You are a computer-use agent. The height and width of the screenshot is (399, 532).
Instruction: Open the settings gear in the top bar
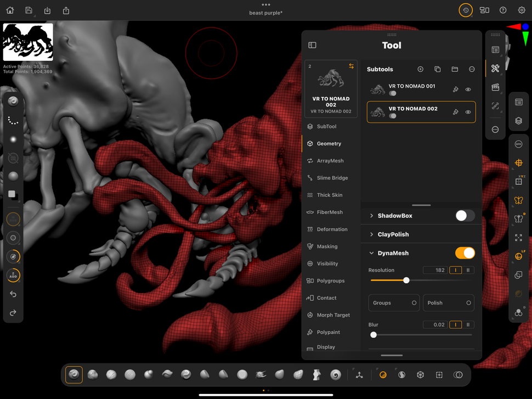[x=521, y=10]
